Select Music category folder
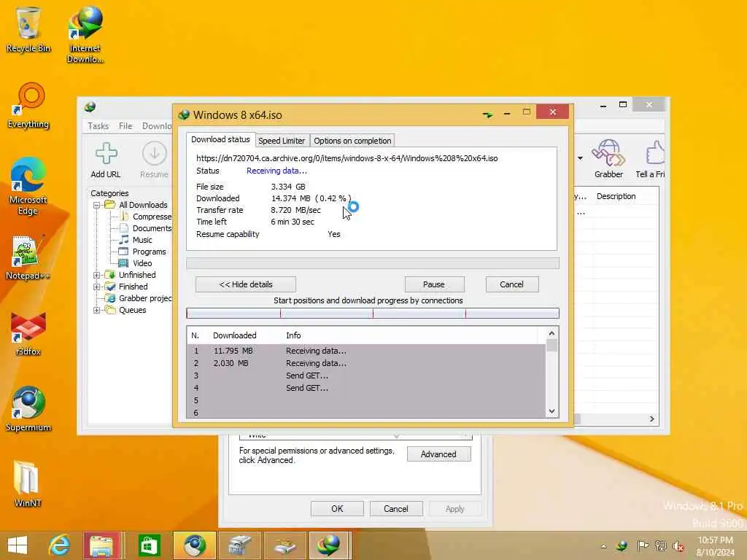Image resolution: width=747 pixels, height=560 pixels. tap(136, 240)
